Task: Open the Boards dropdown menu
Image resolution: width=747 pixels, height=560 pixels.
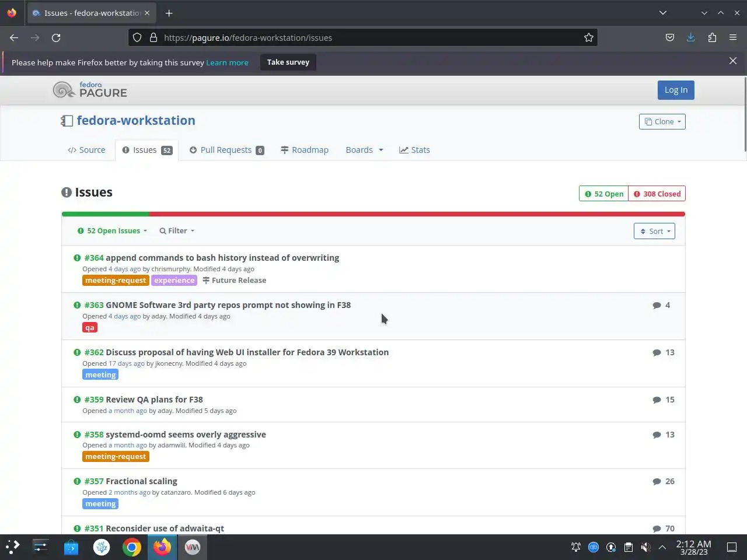Action: coord(364,150)
